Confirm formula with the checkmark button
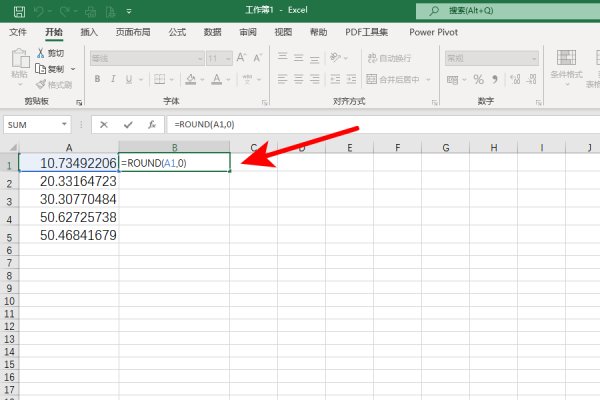Screen dimensions: 600x400 pyautogui.click(x=128, y=125)
